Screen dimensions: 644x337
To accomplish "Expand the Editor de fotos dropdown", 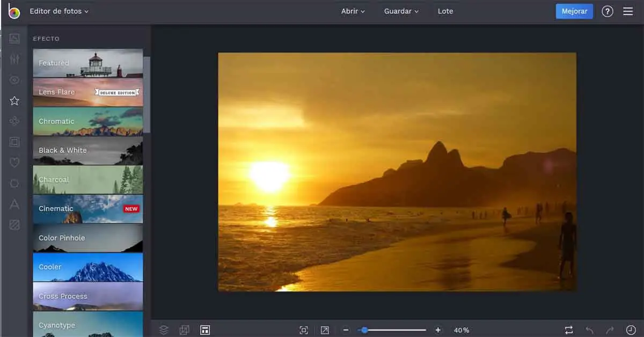I will point(59,11).
